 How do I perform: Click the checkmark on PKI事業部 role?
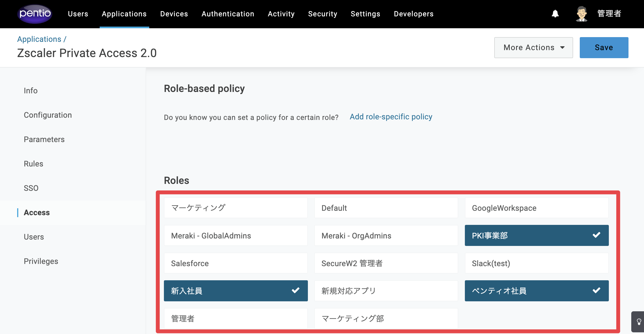[596, 235]
